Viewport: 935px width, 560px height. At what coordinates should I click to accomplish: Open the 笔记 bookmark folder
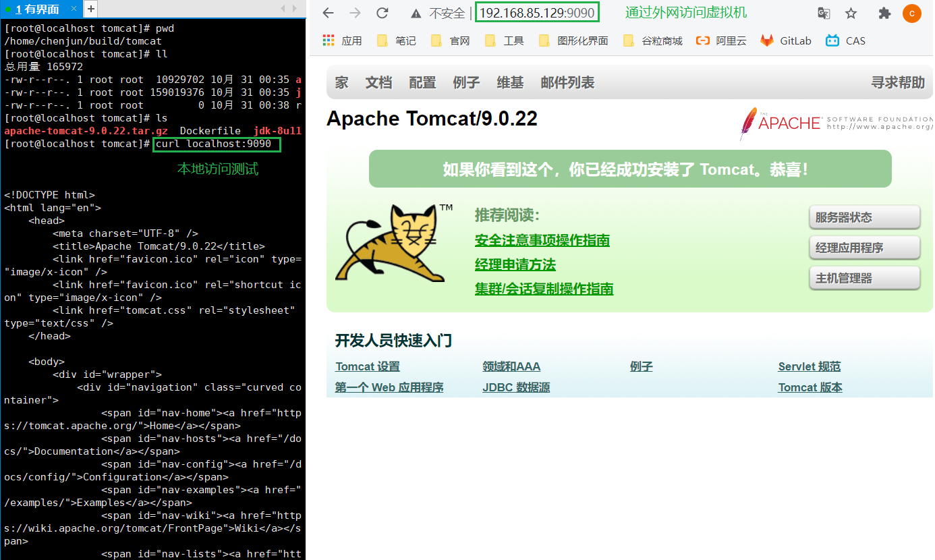click(x=397, y=40)
